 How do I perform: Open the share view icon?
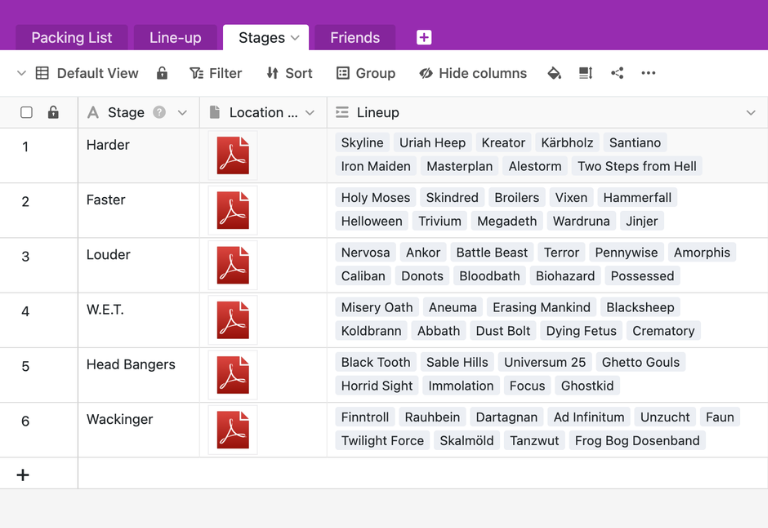coord(617,73)
